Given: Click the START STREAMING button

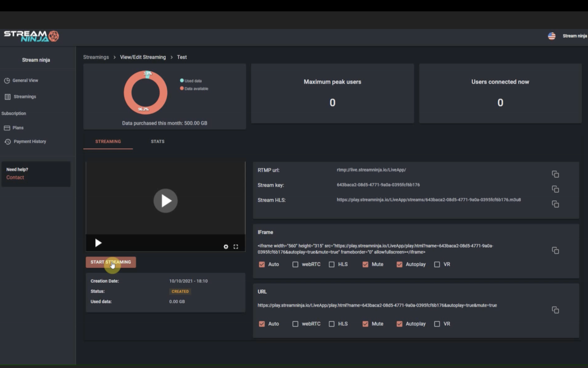Looking at the screenshot, I should click(111, 262).
